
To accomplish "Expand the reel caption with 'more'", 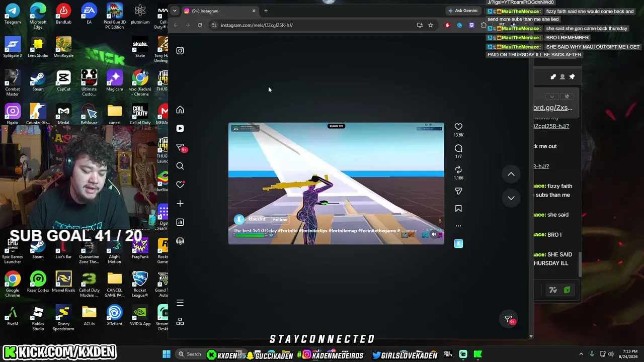I will [x=412, y=231].
